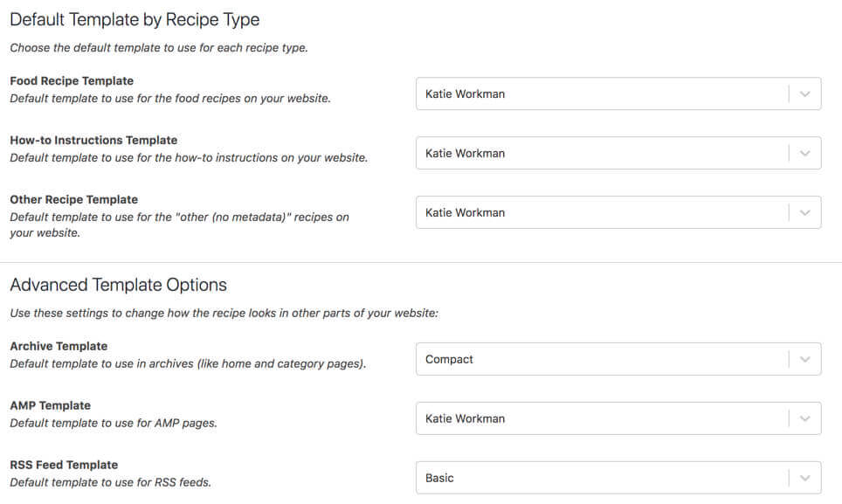Click the How-to Instructions Template label

pyautogui.click(x=93, y=140)
